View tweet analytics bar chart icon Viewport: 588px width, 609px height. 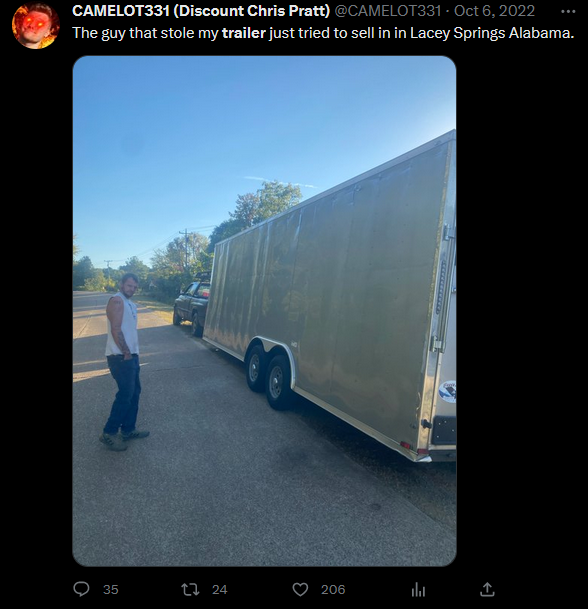[x=418, y=590]
